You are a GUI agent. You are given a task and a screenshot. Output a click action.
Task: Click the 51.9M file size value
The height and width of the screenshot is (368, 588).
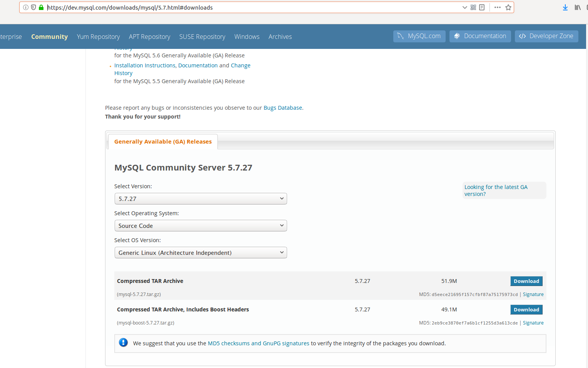449,281
